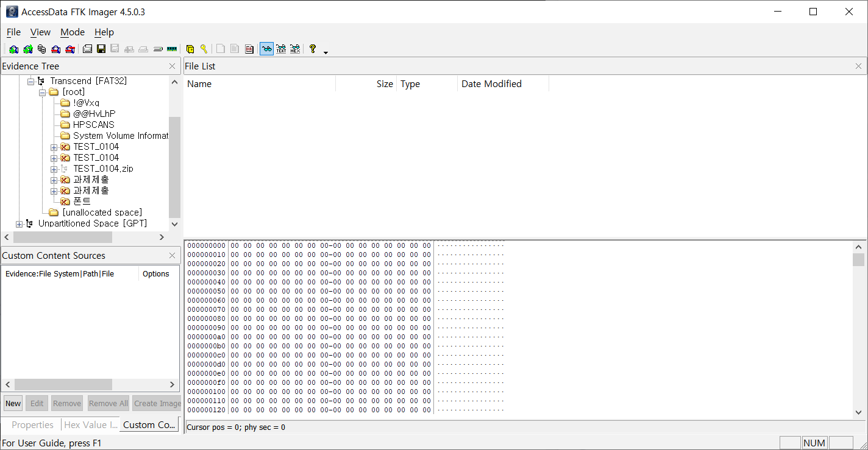Open the Image Mounting toolbar icon

point(41,49)
